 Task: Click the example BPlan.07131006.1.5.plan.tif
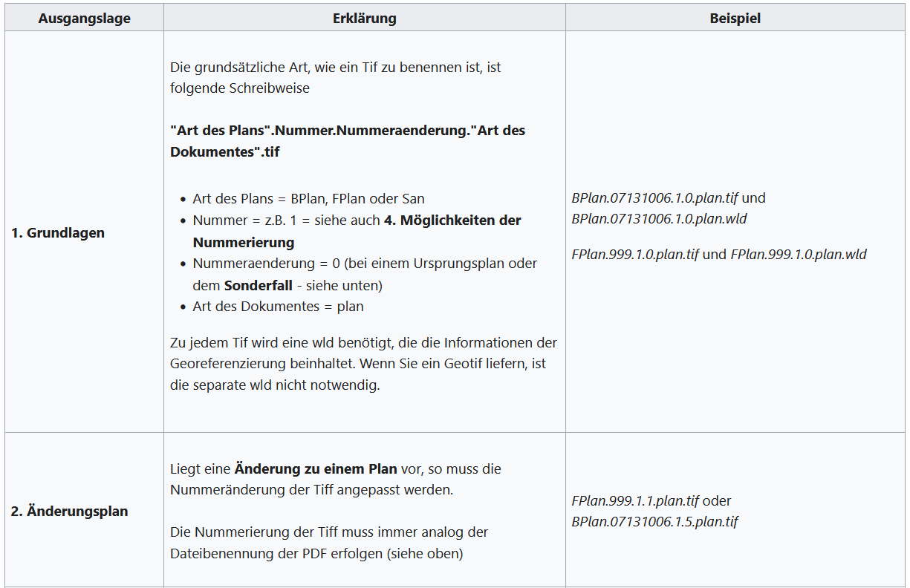[654, 521]
